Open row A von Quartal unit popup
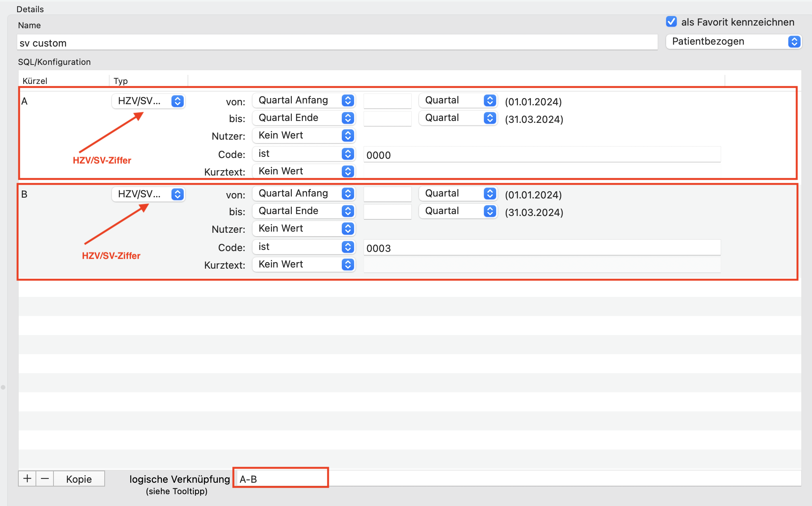Viewport: 812px width, 506px height. point(458,100)
